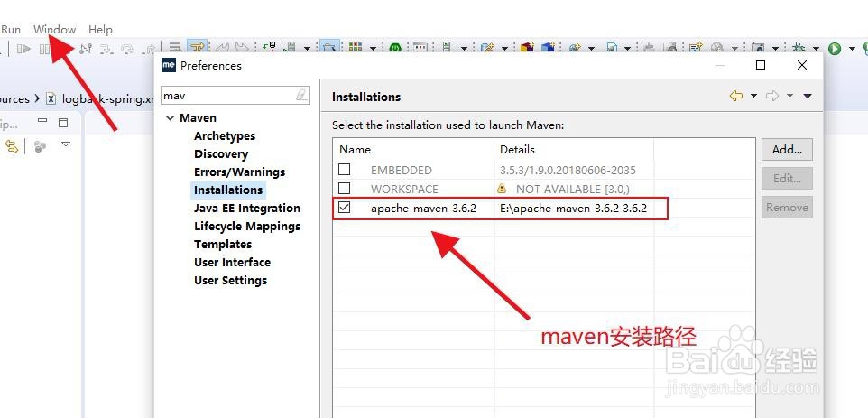The height and width of the screenshot is (418, 868).
Task: Open the Debug launch dropdown arrow
Action: click(816, 49)
